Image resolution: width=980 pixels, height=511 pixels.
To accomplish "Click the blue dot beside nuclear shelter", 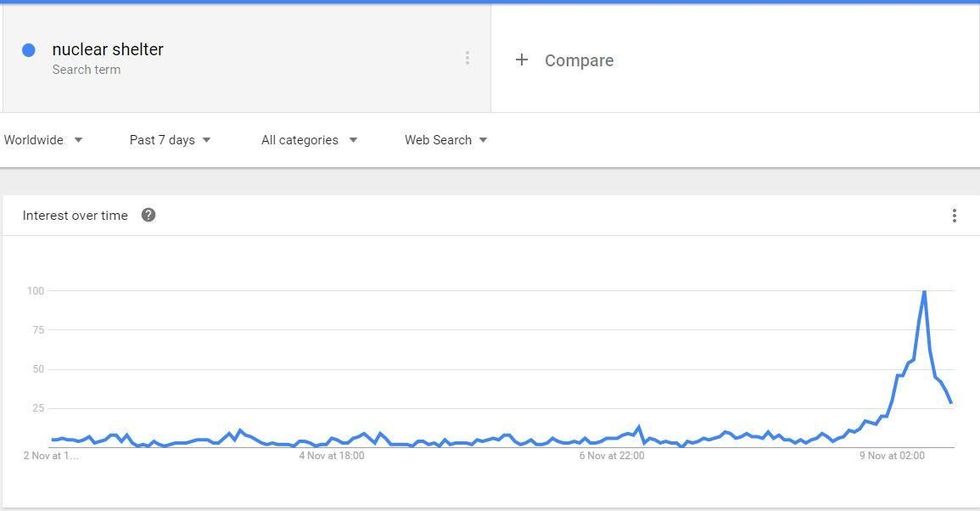I will [29, 50].
